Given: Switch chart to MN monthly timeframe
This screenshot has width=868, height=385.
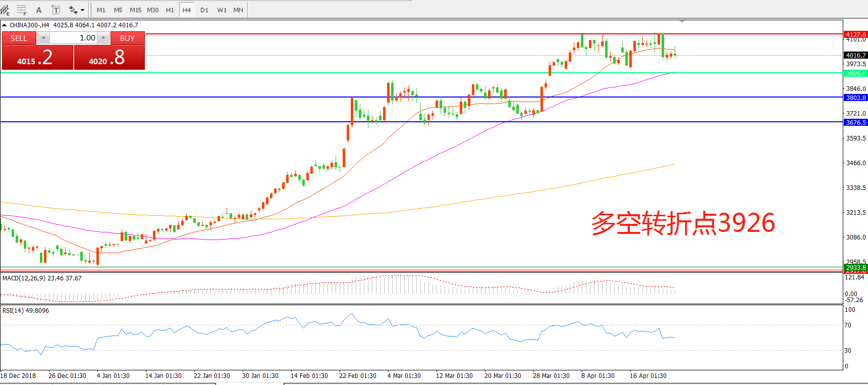Looking at the screenshot, I should point(238,10).
